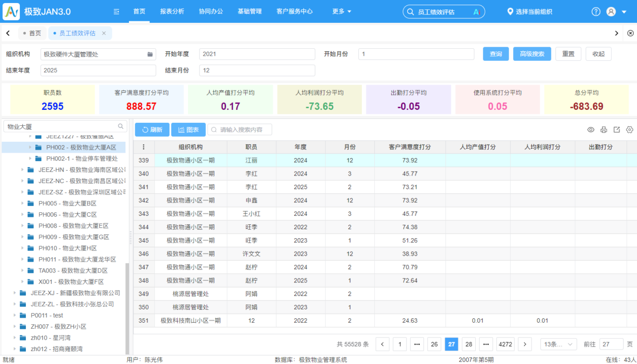Close all tabs with circled X icon
Image resolution: width=637 pixels, height=364 pixels.
coord(630,33)
